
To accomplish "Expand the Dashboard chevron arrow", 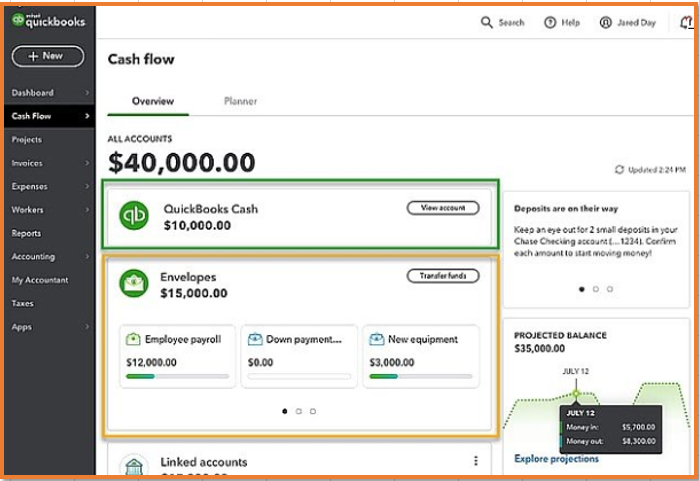I will point(87,93).
